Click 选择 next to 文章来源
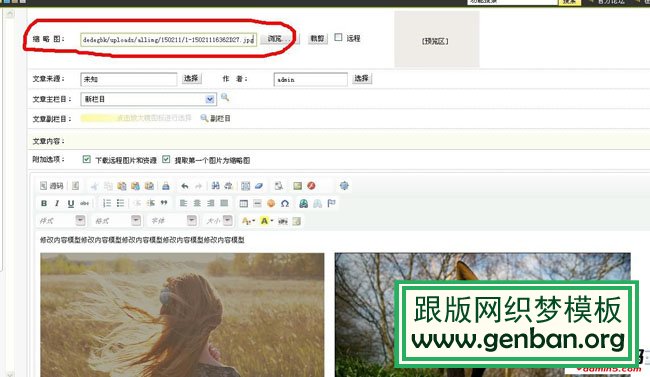This screenshot has height=377, width=650. [x=191, y=78]
